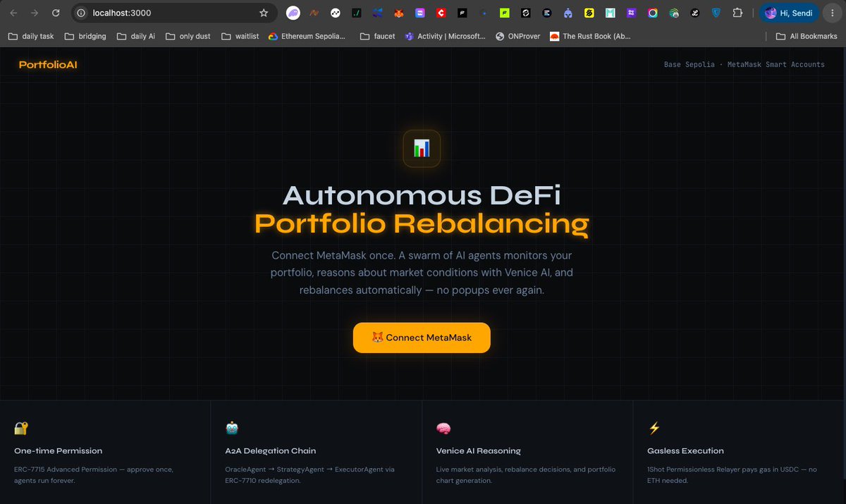Viewport: 846px width, 504px height.
Task: Click the ERC-7715 Advanced Permission description
Action: [x=94, y=474]
